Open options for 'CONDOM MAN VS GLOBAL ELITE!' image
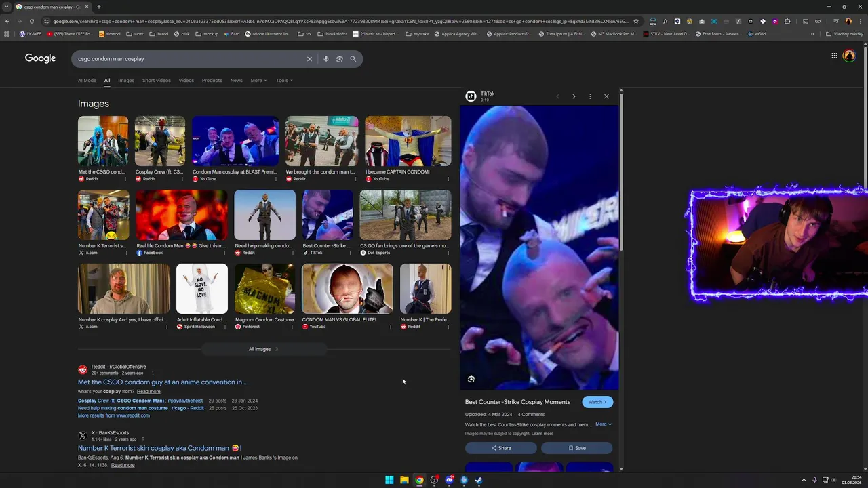Viewport: 868px width, 488px height. coord(390,327)
